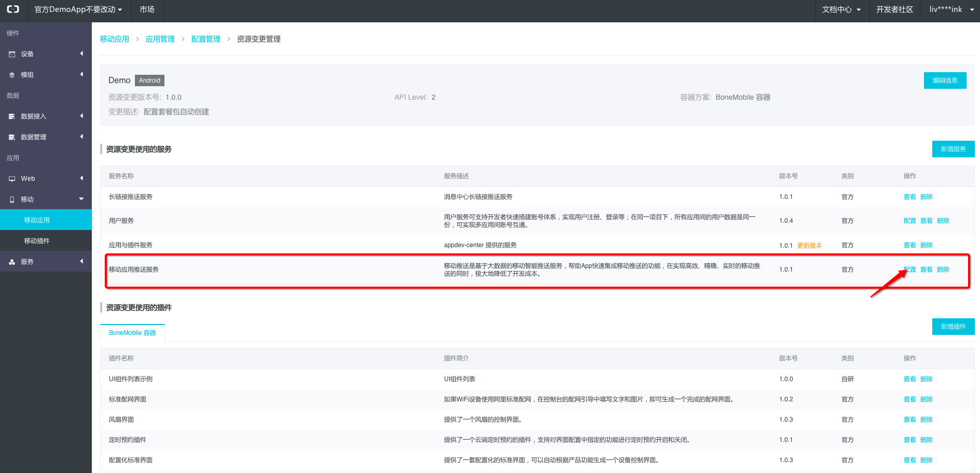The image size is (980, 473).
Task: Click 删除 for 风扇界面 plugin
Action: (x=926, y=420)
